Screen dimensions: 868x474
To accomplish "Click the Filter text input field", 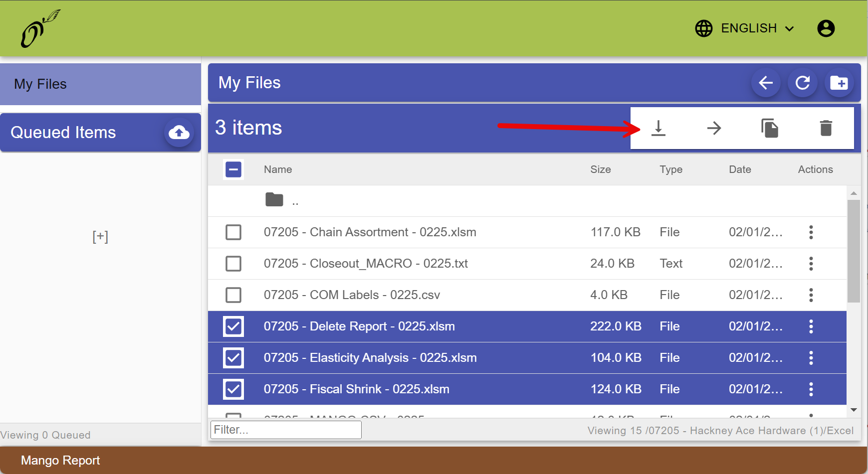I will [286, 430].
